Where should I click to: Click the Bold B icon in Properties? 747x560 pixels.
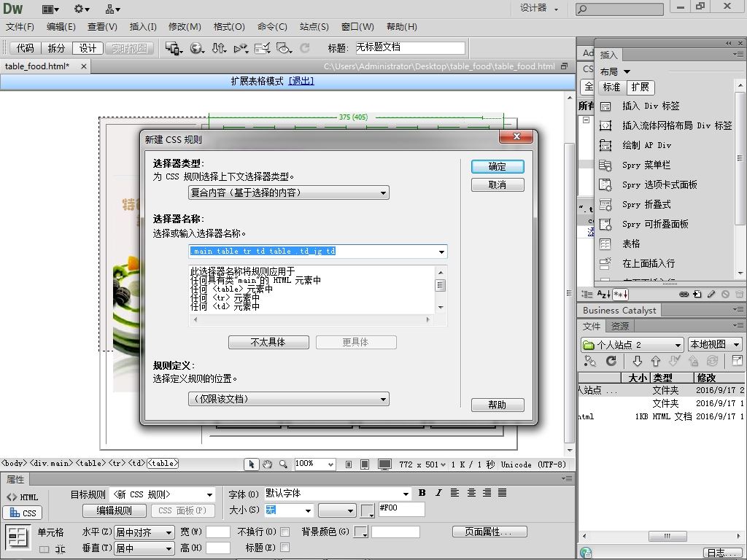(422, 493)
